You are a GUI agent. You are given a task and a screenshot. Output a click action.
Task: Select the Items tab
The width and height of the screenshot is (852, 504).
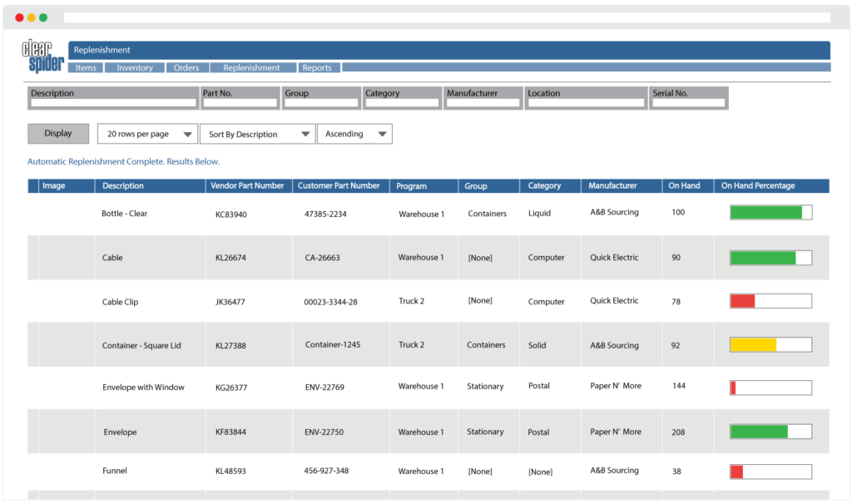86,67
